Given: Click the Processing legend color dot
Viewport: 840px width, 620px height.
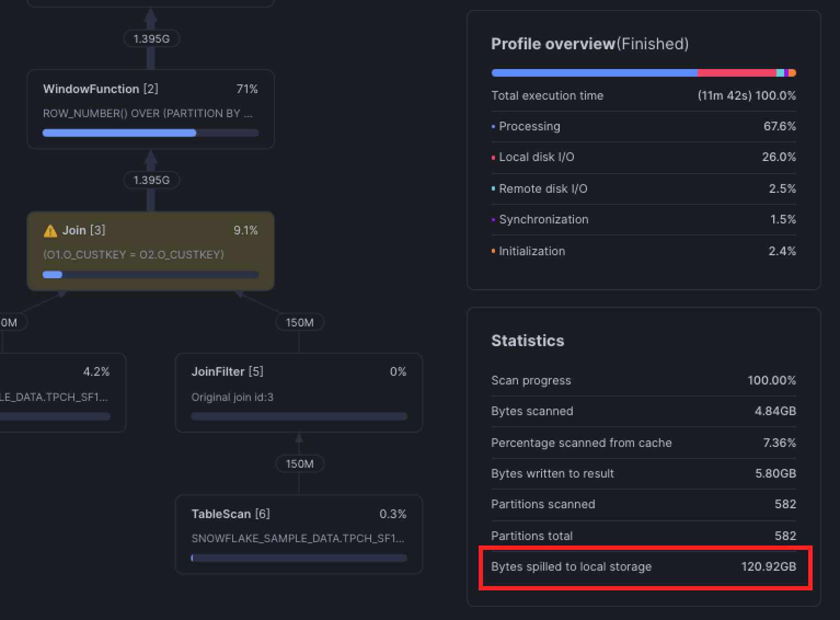Looking at the screenshot, I should (x=493, y=126).
